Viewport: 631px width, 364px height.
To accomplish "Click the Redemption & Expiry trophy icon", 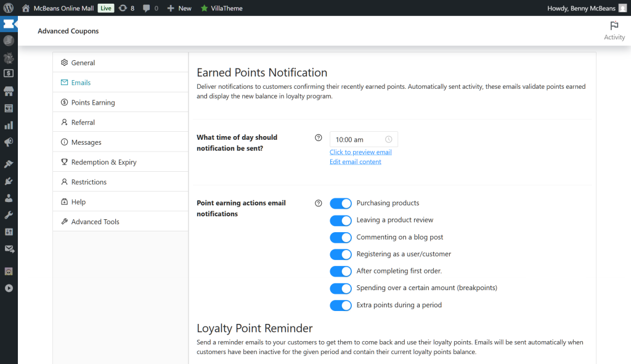I will [64, 161].
